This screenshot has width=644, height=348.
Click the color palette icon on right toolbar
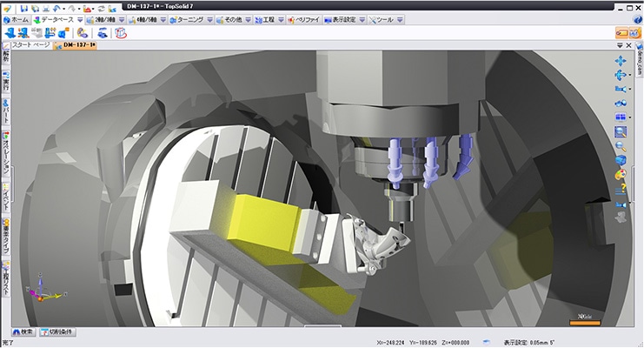pos(621,174)
